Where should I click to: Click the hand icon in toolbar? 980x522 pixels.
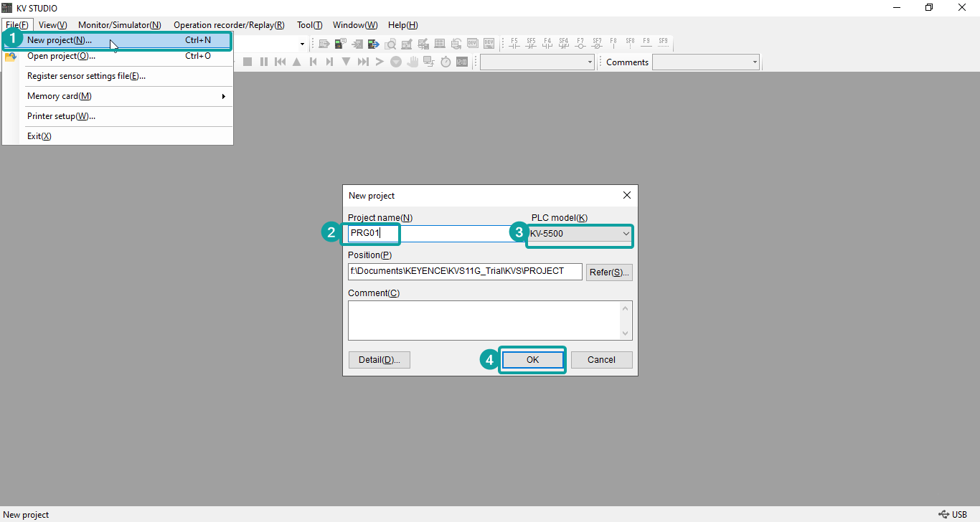413,62
